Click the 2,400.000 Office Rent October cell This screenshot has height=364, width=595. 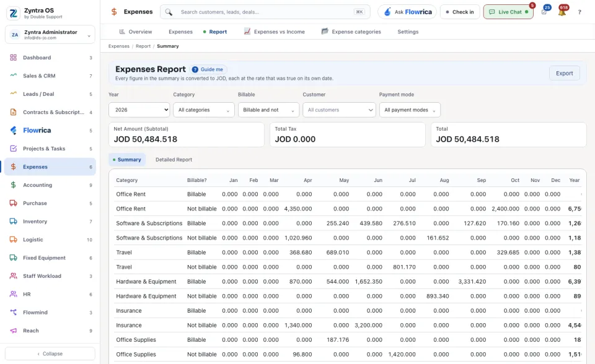click(506, 209)
